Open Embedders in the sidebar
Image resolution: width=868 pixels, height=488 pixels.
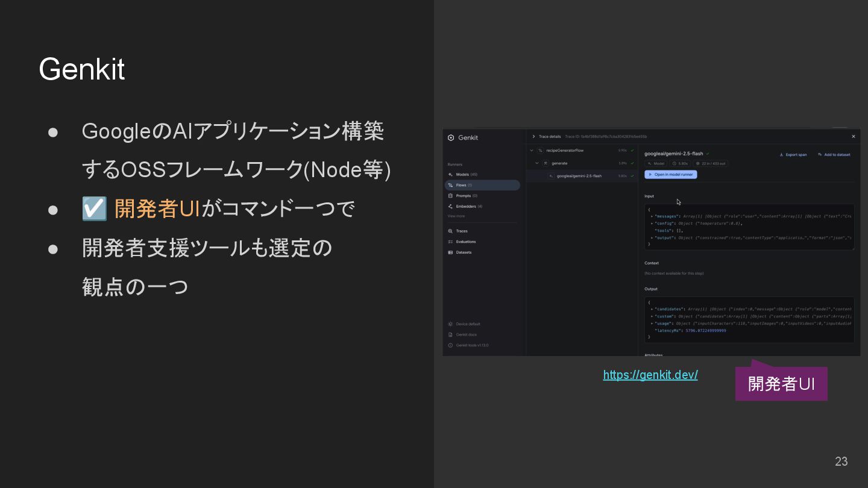coord(482,206)
